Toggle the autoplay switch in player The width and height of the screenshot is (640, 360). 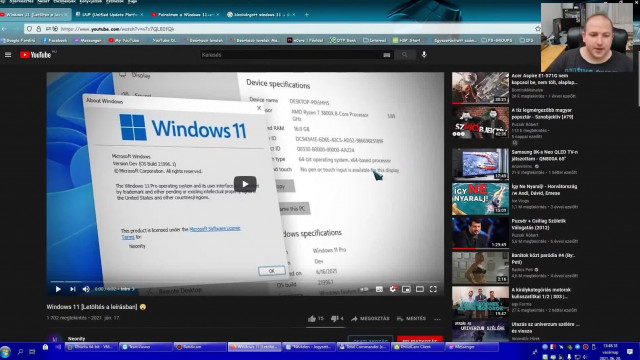(x=364, y=289)
